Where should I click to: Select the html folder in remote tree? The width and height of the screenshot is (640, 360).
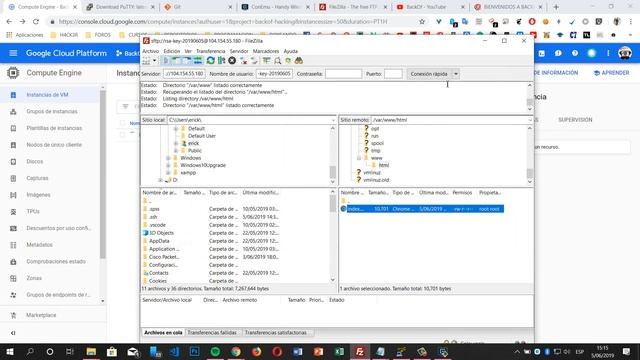384,165
